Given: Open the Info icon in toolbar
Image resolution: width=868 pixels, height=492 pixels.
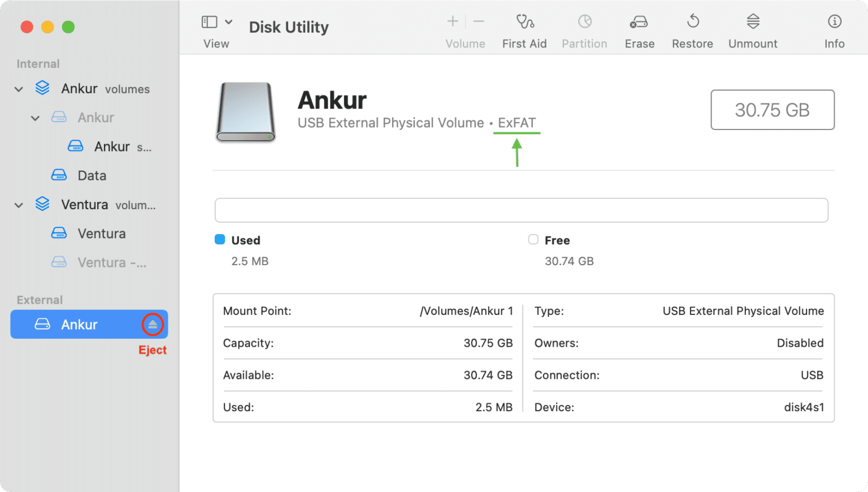Looking at the screenshot, I should 835,21.
